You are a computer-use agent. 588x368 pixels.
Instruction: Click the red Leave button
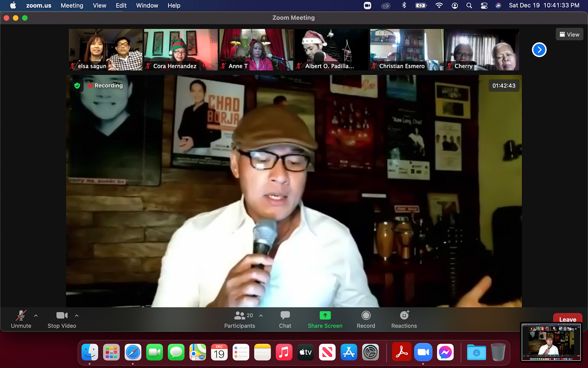coord(567,318)
